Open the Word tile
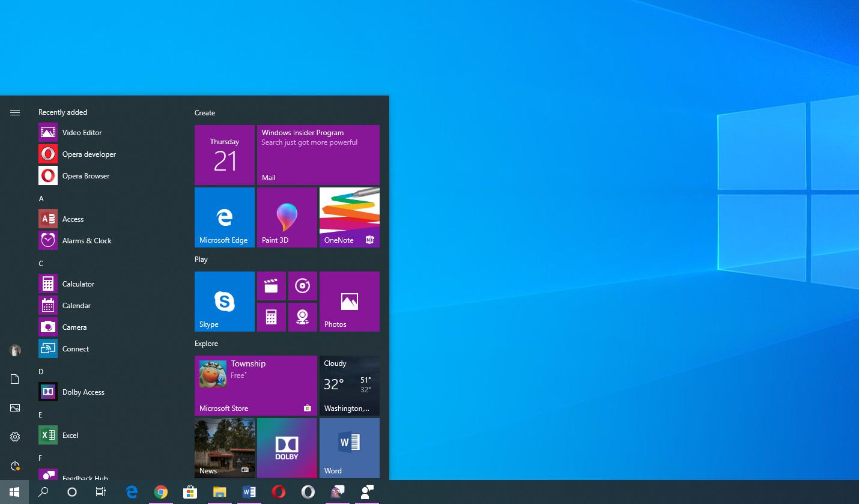 click(x=349, y=448)
